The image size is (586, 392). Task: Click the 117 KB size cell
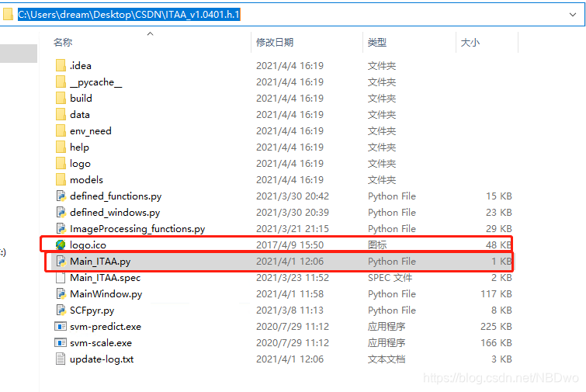[496, 294]
